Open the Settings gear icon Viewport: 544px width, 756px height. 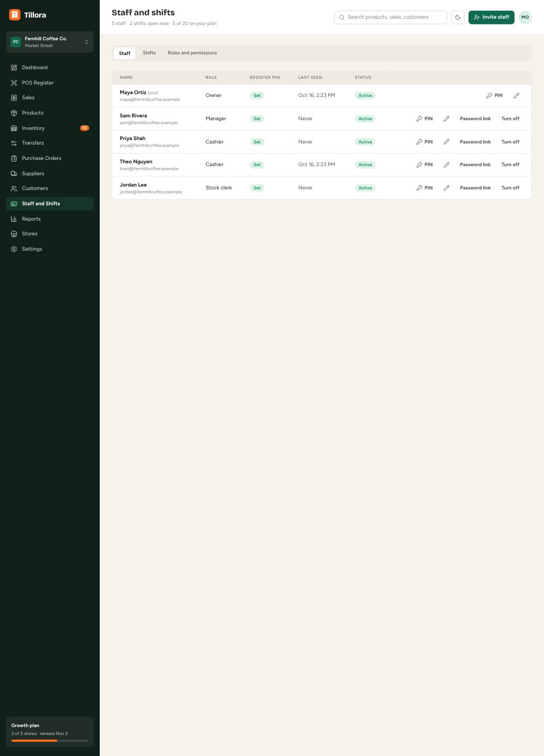click(x=14, y=249)
